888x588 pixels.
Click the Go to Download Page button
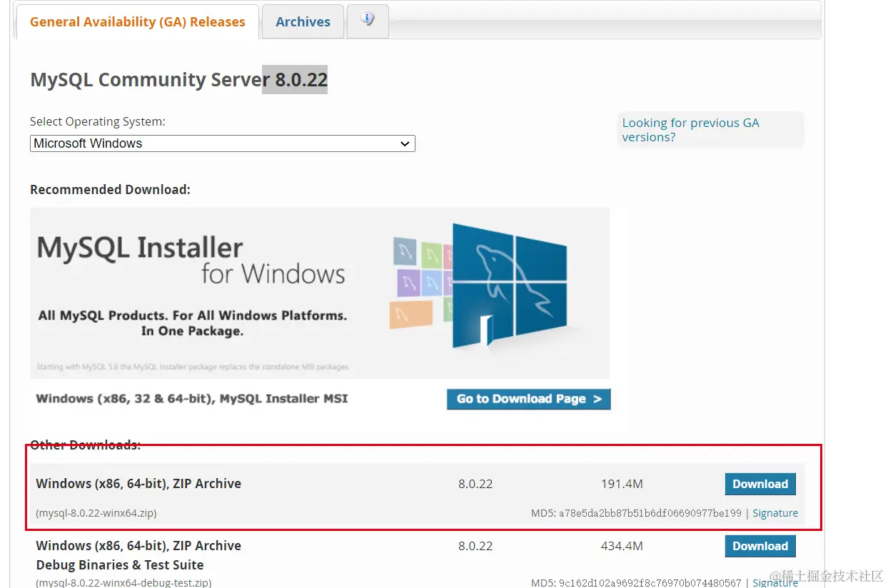pos(529,399)
